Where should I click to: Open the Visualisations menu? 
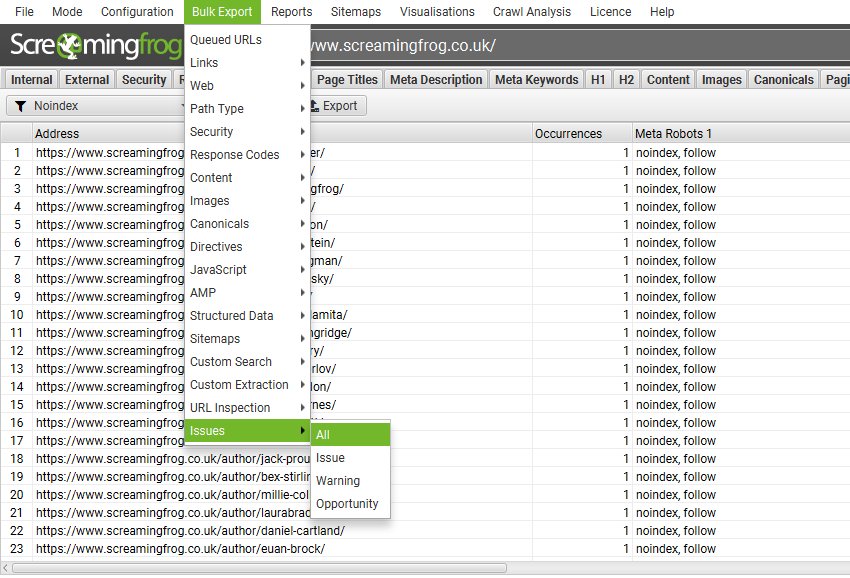437,11
